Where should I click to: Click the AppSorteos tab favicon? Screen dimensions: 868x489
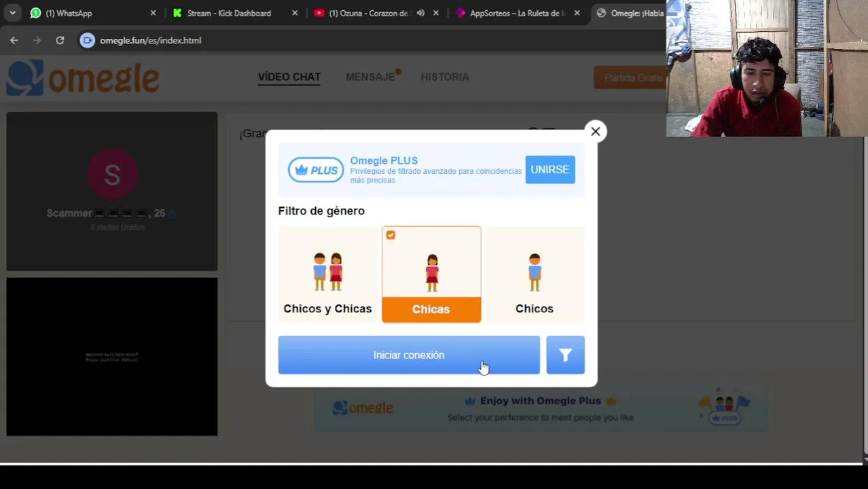pos(460,13)
